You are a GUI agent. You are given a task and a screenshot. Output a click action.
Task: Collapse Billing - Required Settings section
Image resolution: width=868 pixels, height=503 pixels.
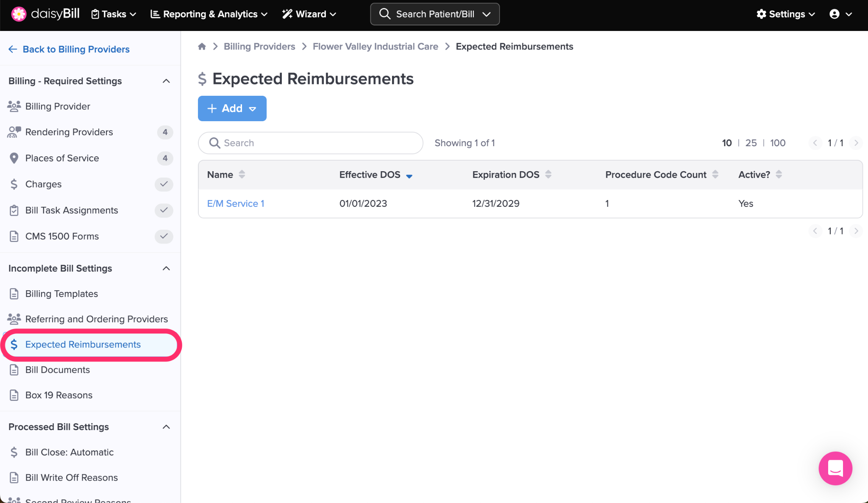(x=166, y=81)
